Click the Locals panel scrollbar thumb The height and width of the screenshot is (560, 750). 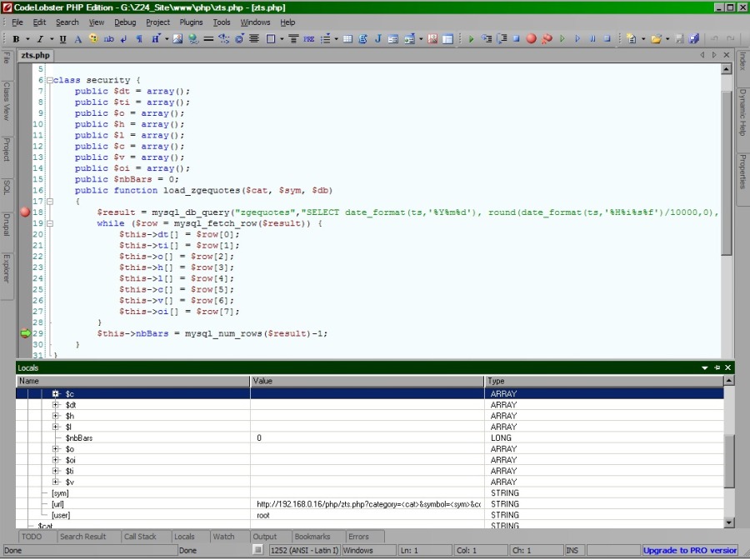[729, 462]
